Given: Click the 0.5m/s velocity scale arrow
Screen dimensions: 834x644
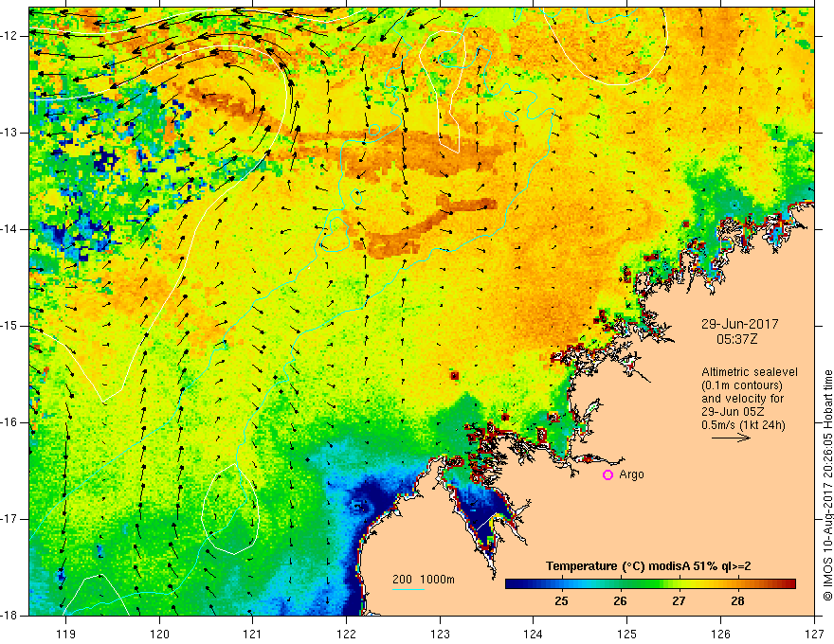Looking at the screenshot, I should tap(731, 438).
